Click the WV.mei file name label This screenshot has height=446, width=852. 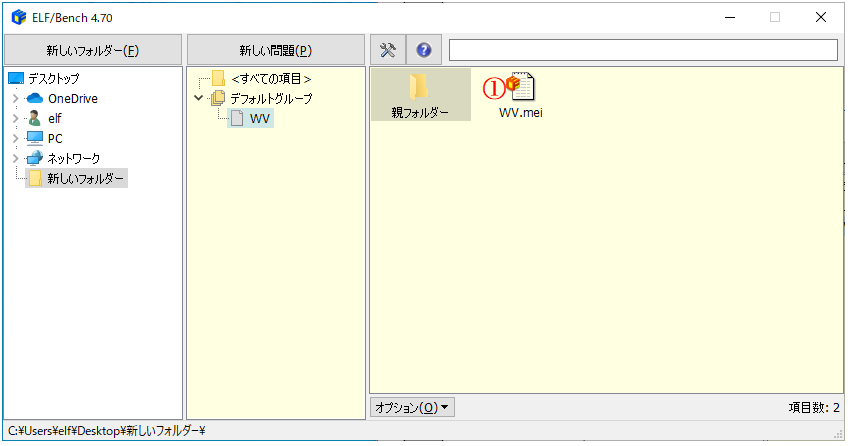(521, 112)
